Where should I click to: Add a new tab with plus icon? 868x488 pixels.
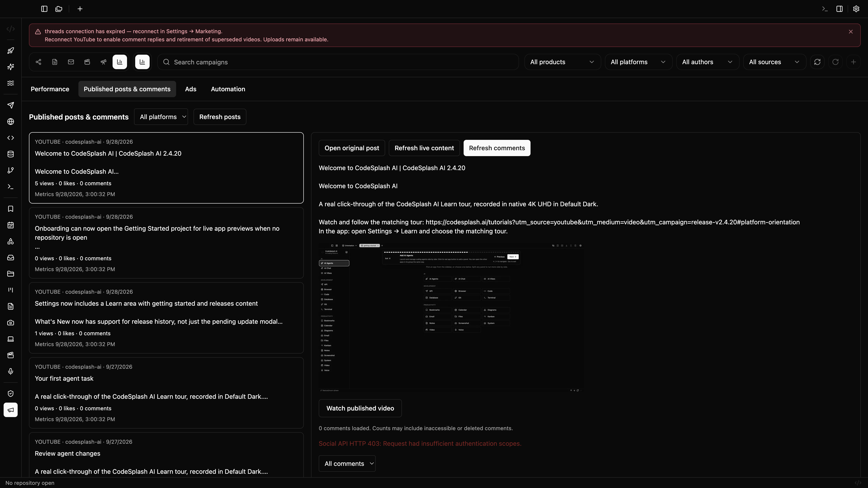[80, 9]
